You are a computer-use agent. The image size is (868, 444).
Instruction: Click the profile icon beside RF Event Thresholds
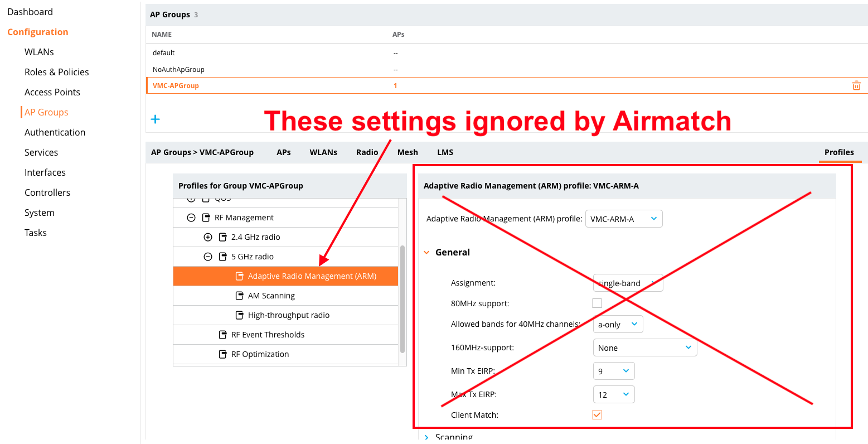pos(222,334)
